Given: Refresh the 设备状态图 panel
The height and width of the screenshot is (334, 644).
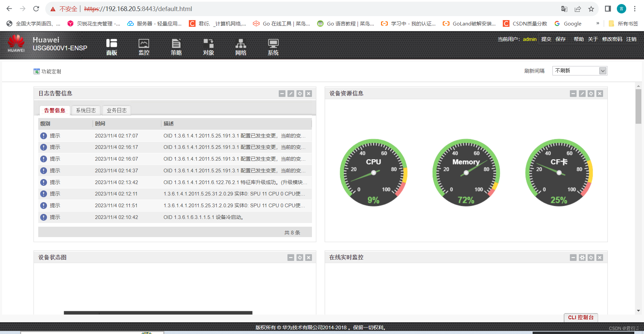Looking at the screenshot, I should (x=300, y=258).
